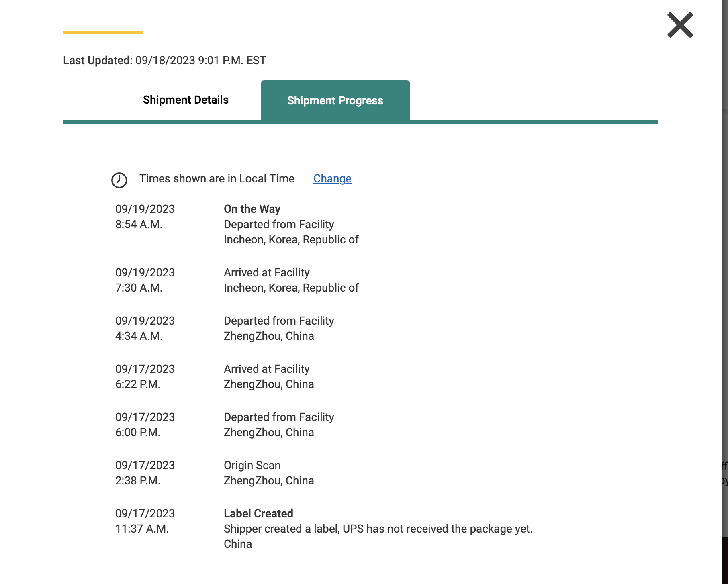The height and width of the screenshot is (584, 728).
Task: Click the 6:22 P.M. arrival time
Action: [x=138, y=384]
